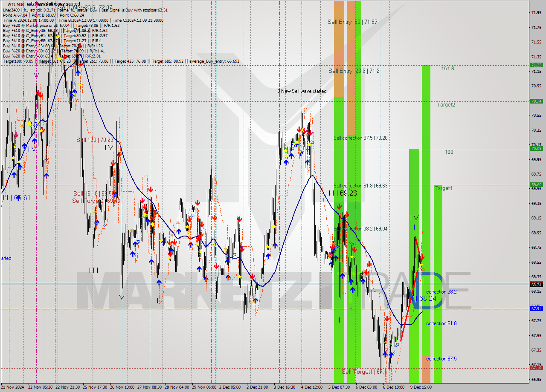Click the 66.95 price axis label
Viewport: 546px width, 392px height.
coord(536,379)
